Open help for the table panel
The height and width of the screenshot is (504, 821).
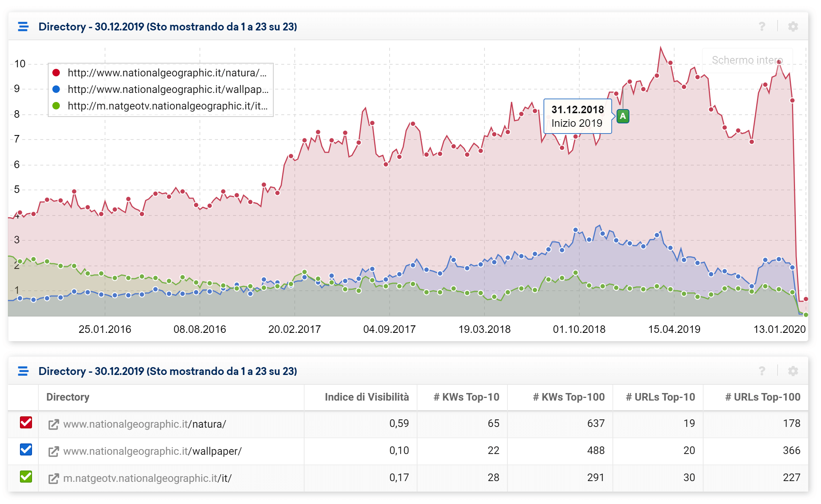(762, 371)
